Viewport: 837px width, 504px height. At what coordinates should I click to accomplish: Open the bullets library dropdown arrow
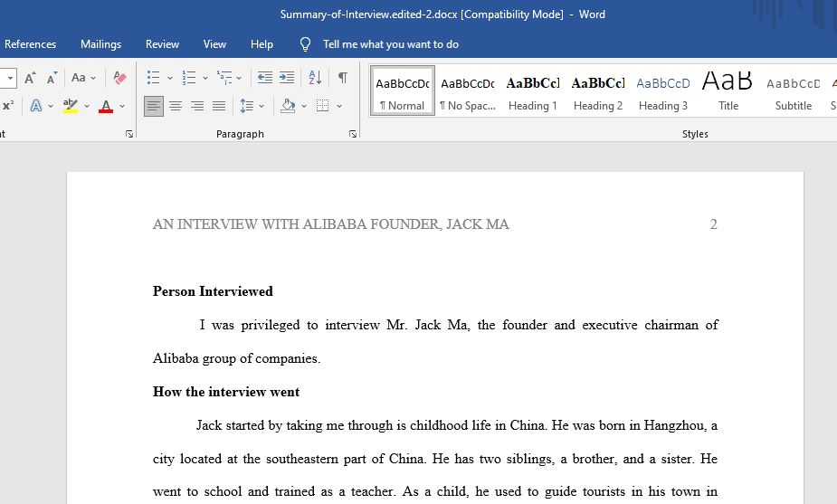tap(170, 78)
